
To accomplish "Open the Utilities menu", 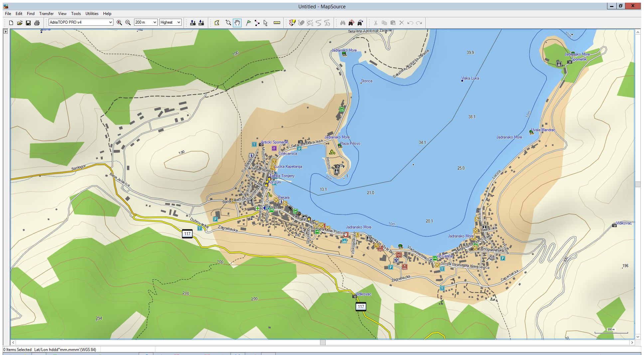I will click(x=92, y=14).
